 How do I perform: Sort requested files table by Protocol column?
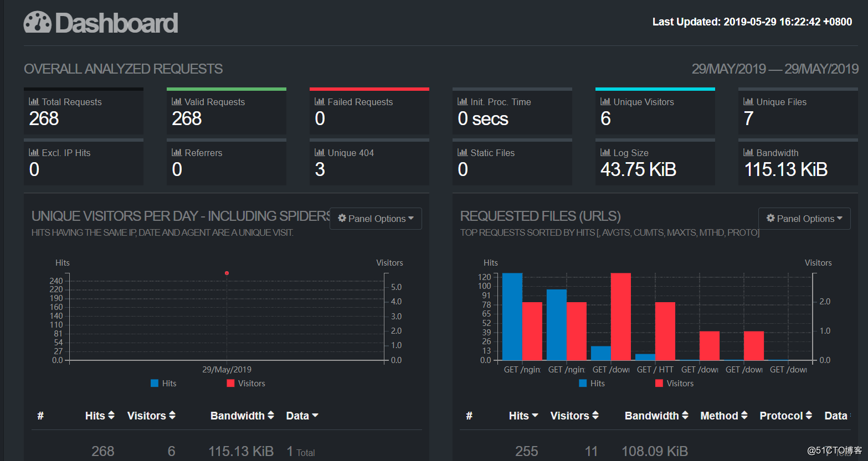point(785,416)
